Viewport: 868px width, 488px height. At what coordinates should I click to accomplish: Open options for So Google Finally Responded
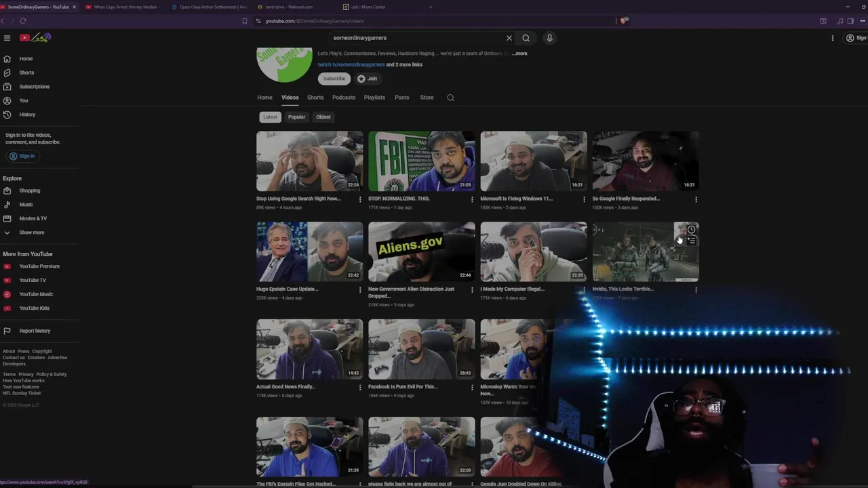click(x=696, y=199)
